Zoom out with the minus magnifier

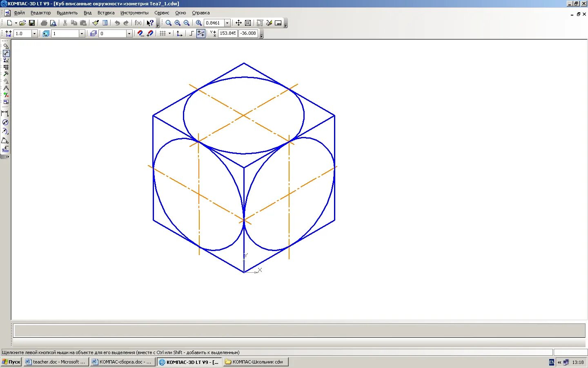[187, 23]
